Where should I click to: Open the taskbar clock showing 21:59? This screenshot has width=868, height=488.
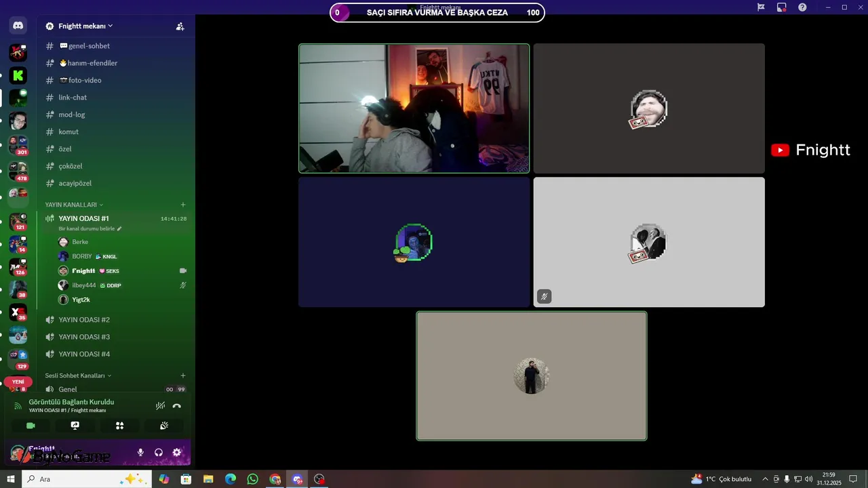point(829,479)
